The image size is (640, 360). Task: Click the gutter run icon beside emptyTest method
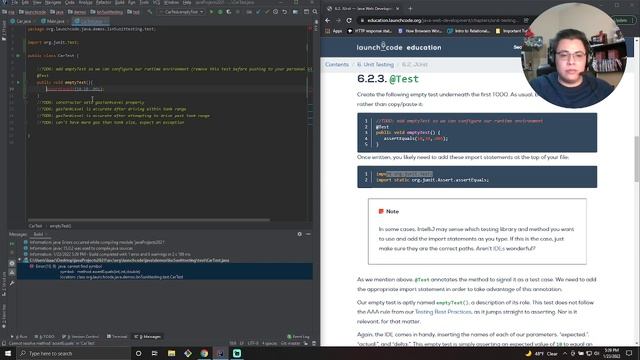pyautogui.click(x=18, y=82)
